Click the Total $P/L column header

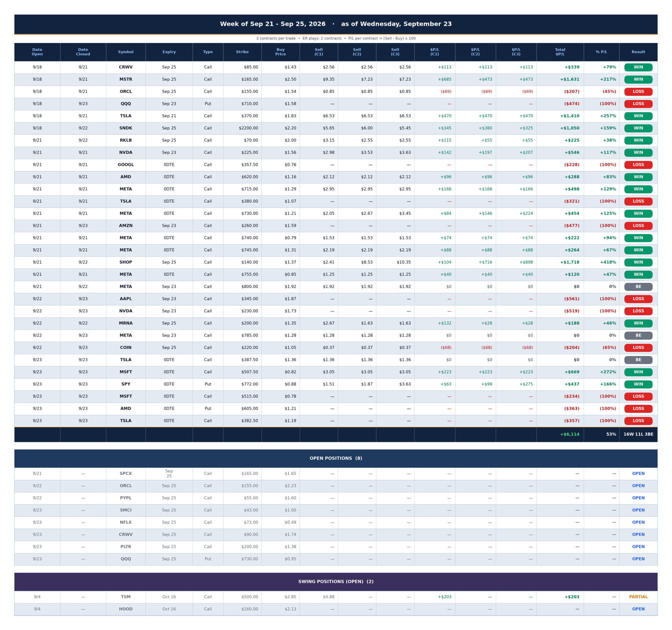560,52
